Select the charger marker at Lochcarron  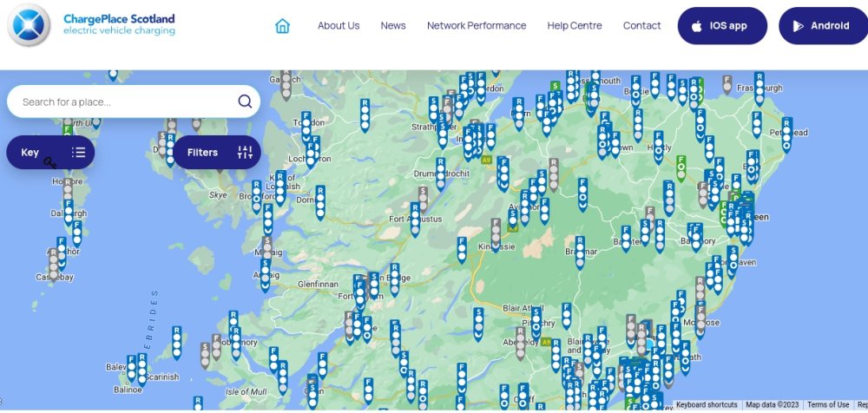(x=311, y=155)
